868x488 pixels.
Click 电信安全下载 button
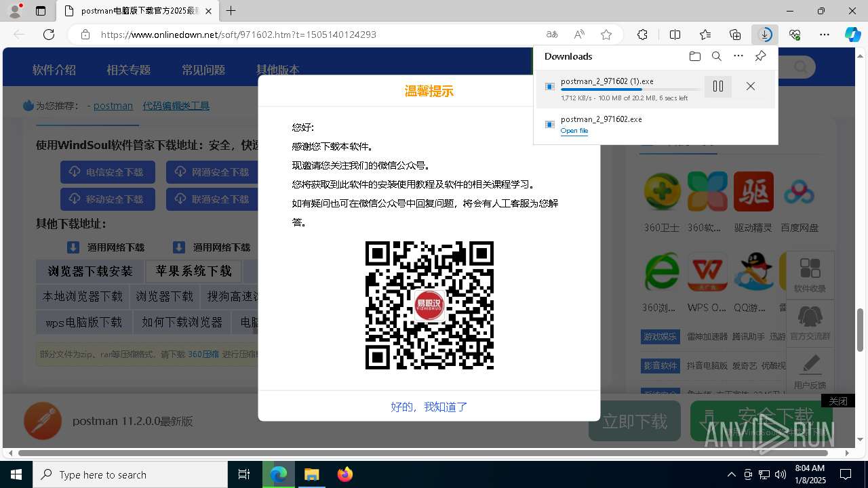tap(108, 172)
